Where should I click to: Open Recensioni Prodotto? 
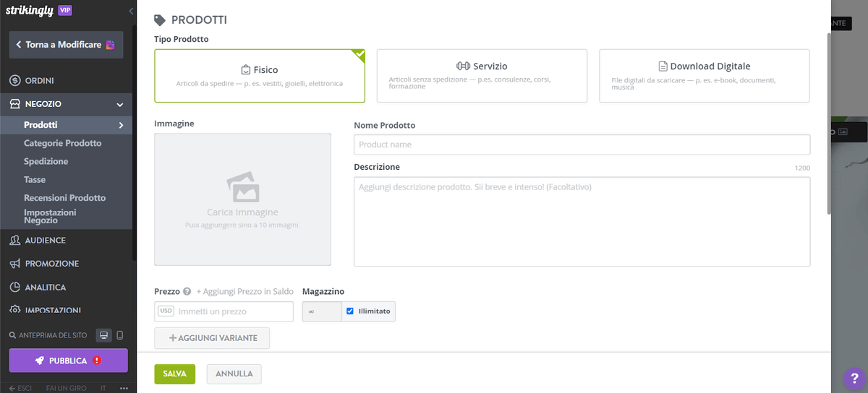[x=64, y=197]
